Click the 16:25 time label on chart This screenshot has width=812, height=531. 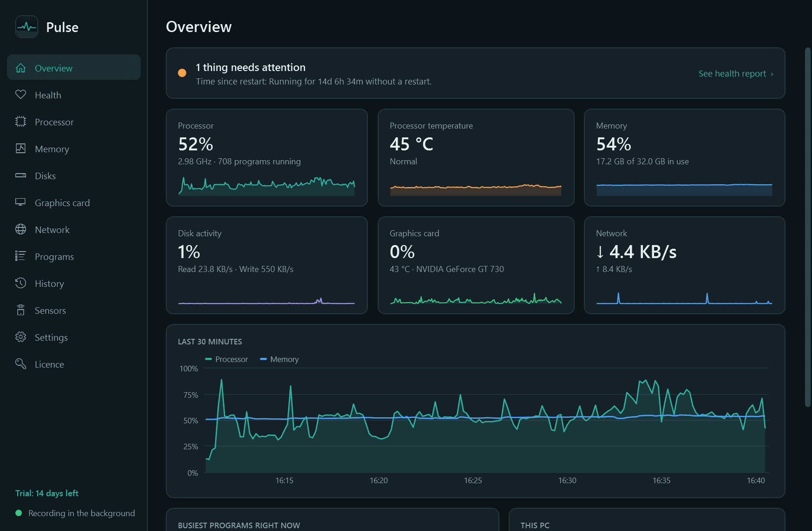point(473,480)
